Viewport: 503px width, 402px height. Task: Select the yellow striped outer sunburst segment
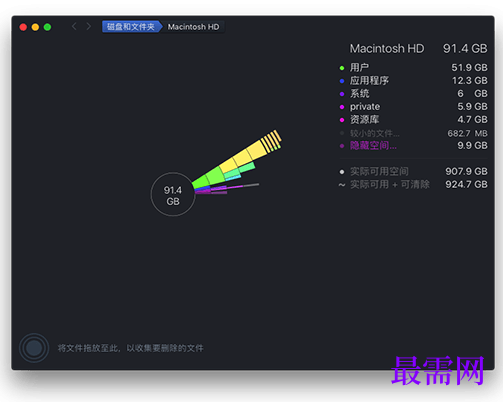[271, 141]
